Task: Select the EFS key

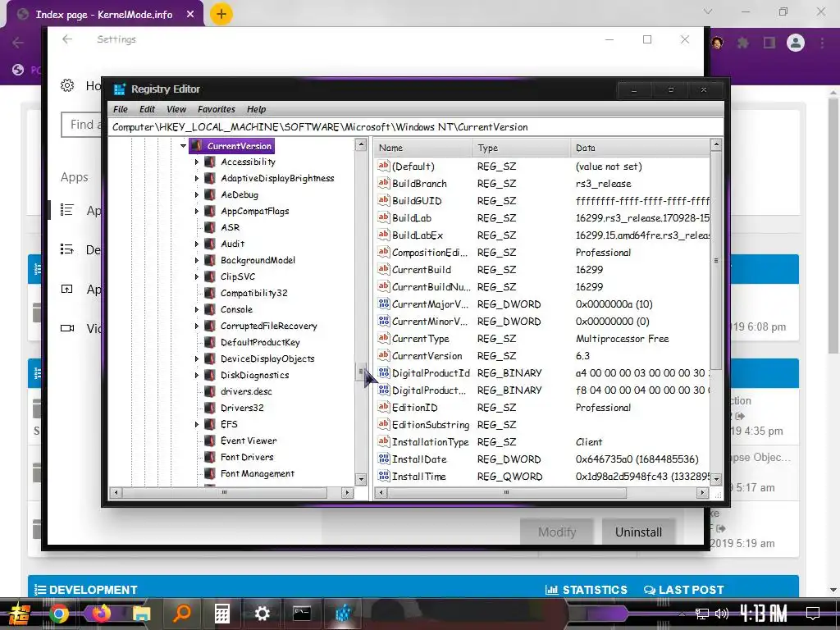Action: (229, 424)
